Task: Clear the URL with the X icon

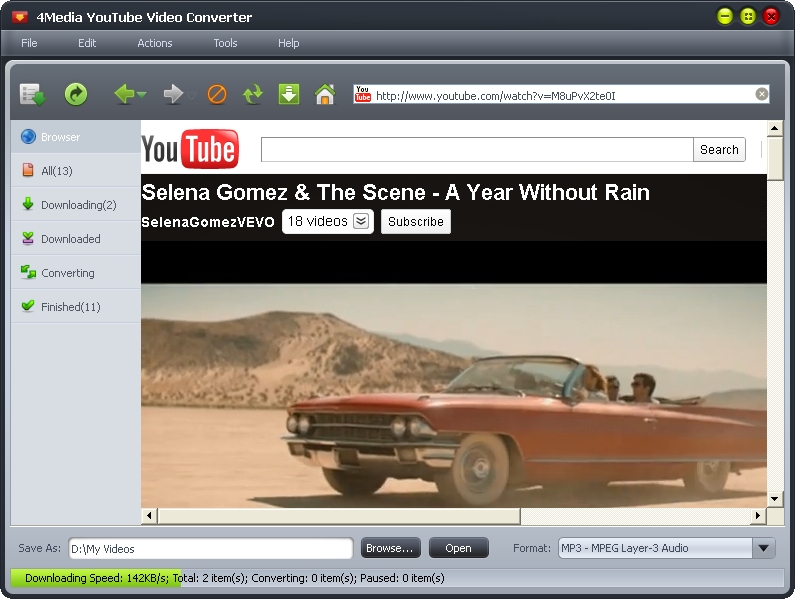Action: coord(762,94)
